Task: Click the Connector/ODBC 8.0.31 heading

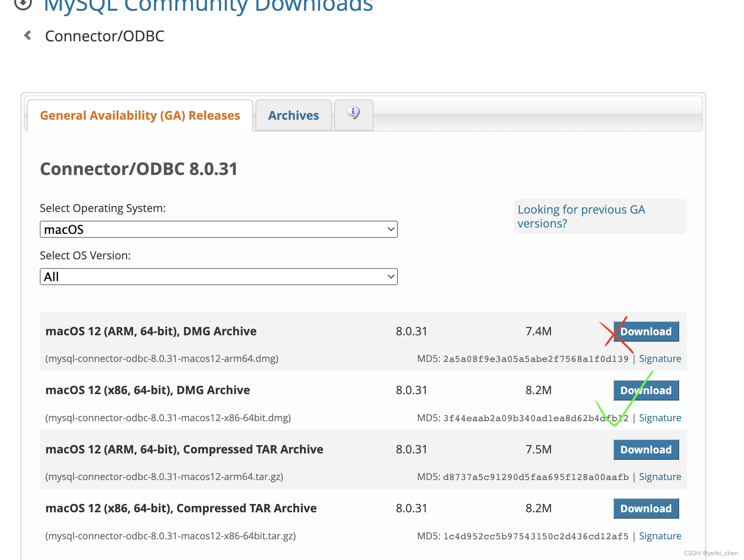Action: pyautogui.click(x=139, y=169)
